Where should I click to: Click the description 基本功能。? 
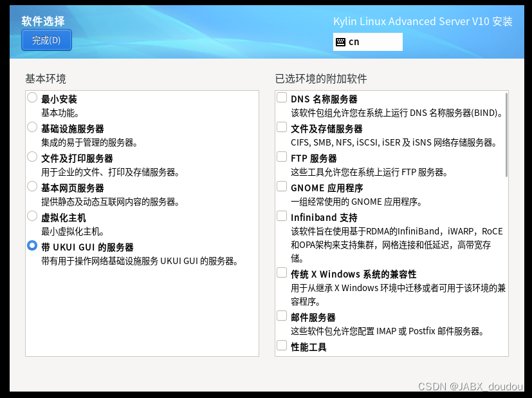click(60, 113)
